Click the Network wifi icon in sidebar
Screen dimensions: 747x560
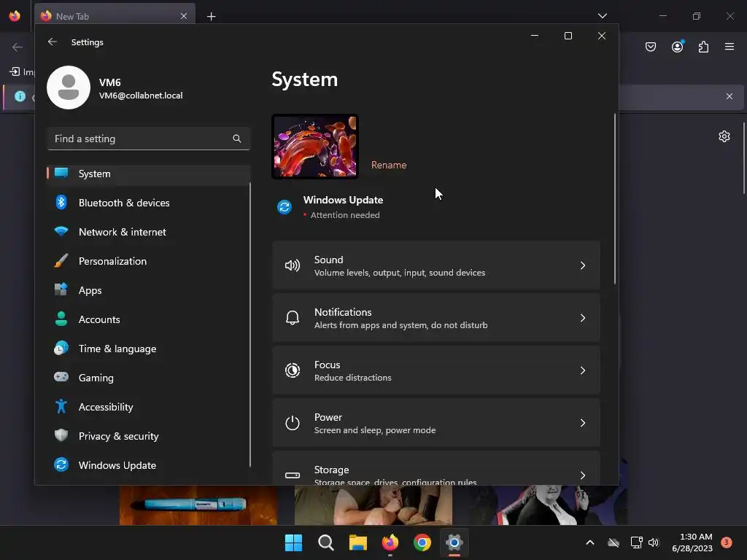point(61,231)
